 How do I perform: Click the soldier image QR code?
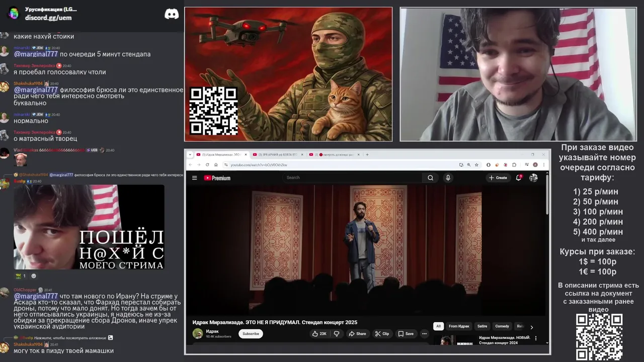point(213,111)
